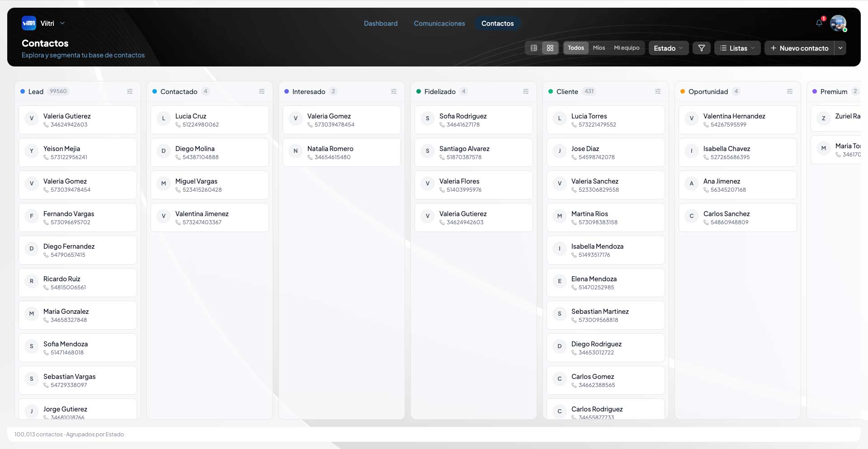This screenshot has height=449, width=868.
Task: Click the Lead count badge 99560
Action: tap(58, 91)
